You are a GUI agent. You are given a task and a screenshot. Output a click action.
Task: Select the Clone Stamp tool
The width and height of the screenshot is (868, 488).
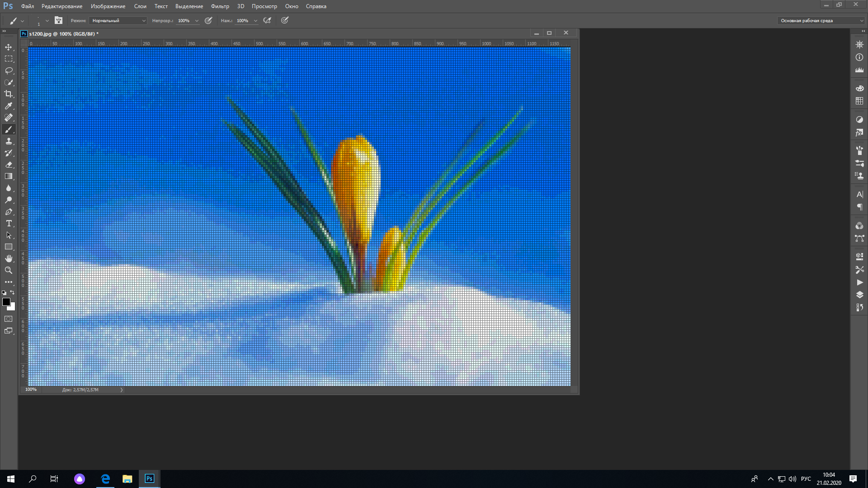click(9, 141)
